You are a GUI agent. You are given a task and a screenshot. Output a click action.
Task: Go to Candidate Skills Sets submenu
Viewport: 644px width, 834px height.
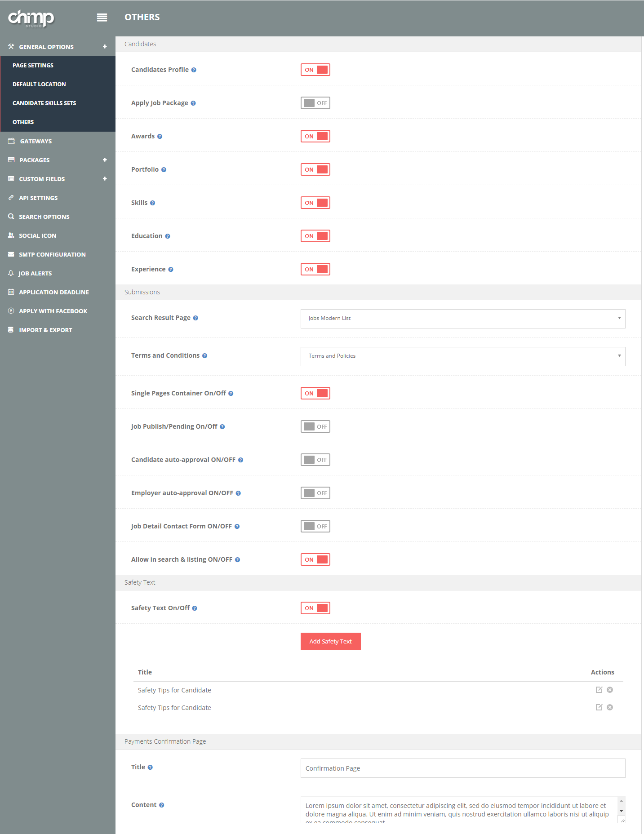pos(44,103)
